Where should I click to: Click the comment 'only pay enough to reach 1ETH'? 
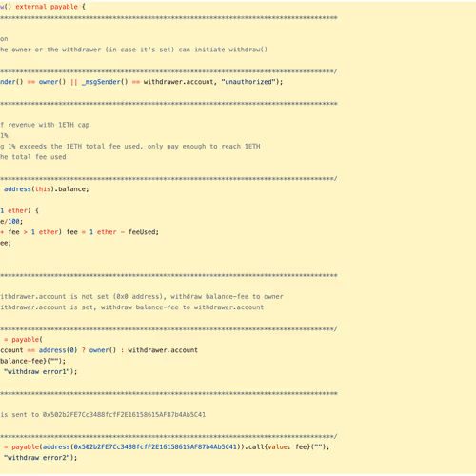click(204, 147)
